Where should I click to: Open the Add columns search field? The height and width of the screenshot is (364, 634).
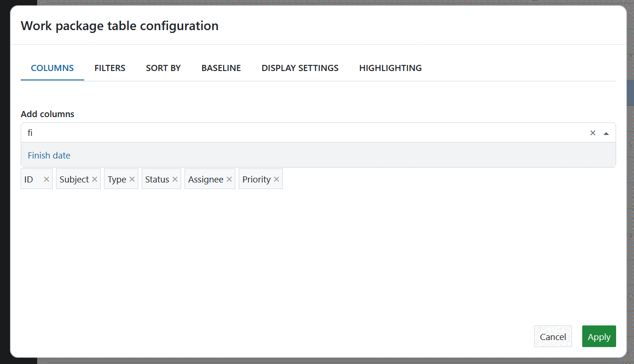pyautogui.click(x=282, y=133)
